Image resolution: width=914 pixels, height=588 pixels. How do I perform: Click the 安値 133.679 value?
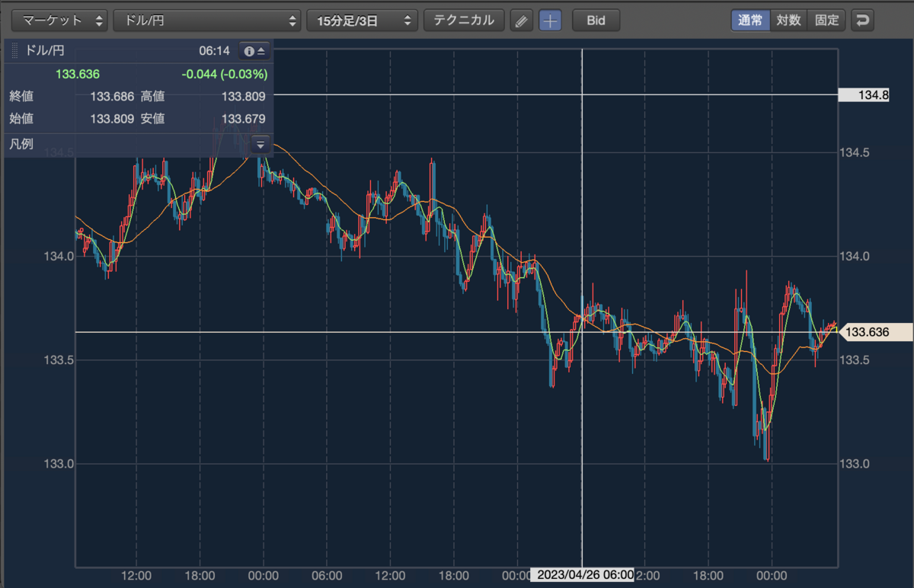point(243,119)
